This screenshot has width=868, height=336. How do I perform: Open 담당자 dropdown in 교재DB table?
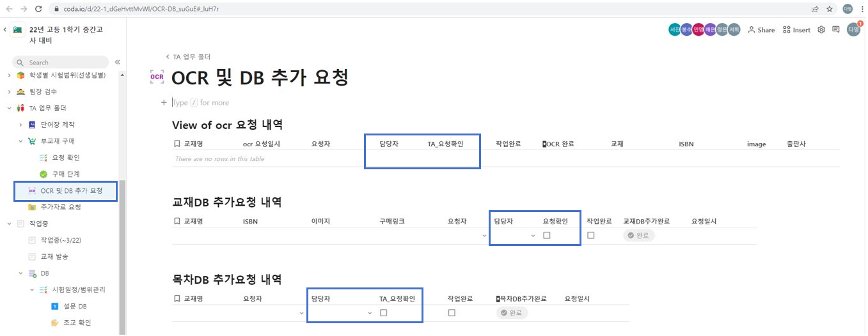pos(533,236)
